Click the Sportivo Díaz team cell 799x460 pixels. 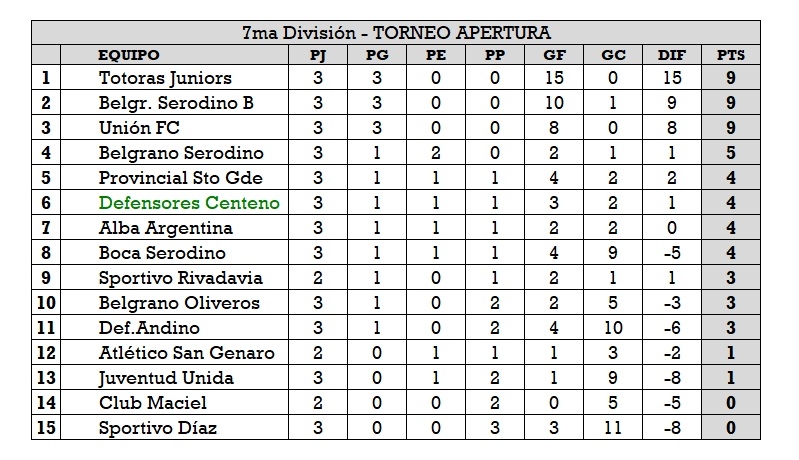[158, 428]
